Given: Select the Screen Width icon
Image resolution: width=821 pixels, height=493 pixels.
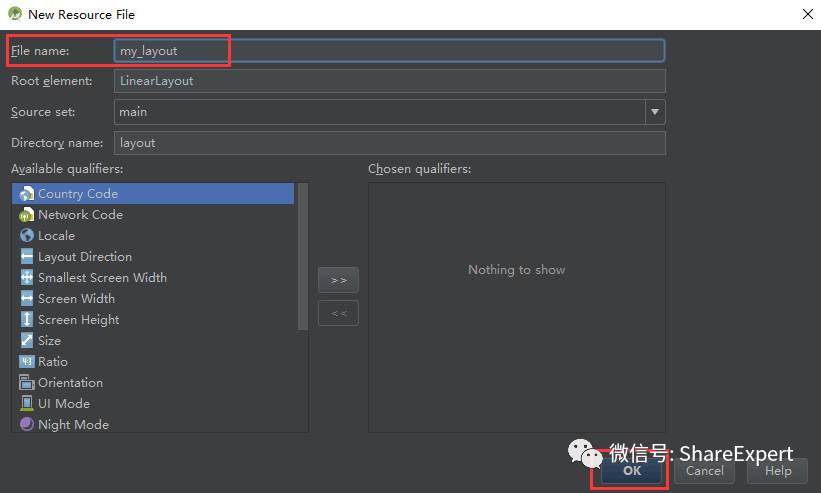Looking at the screenshot, I should (27, 298).
